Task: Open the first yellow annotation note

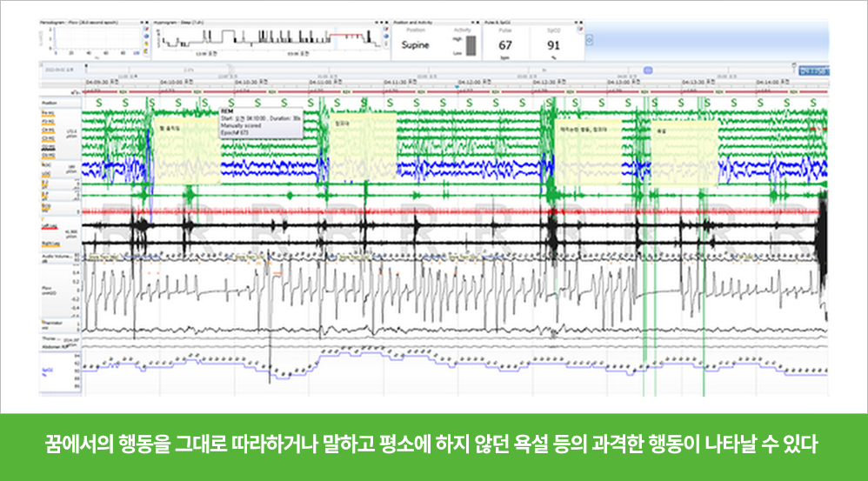Action: click(x=187, y=151)
